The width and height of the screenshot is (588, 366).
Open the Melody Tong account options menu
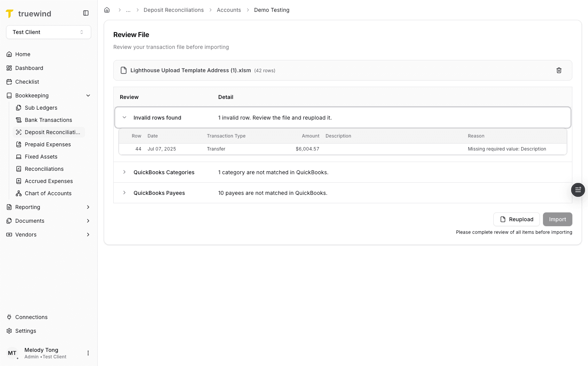(88, 353)
